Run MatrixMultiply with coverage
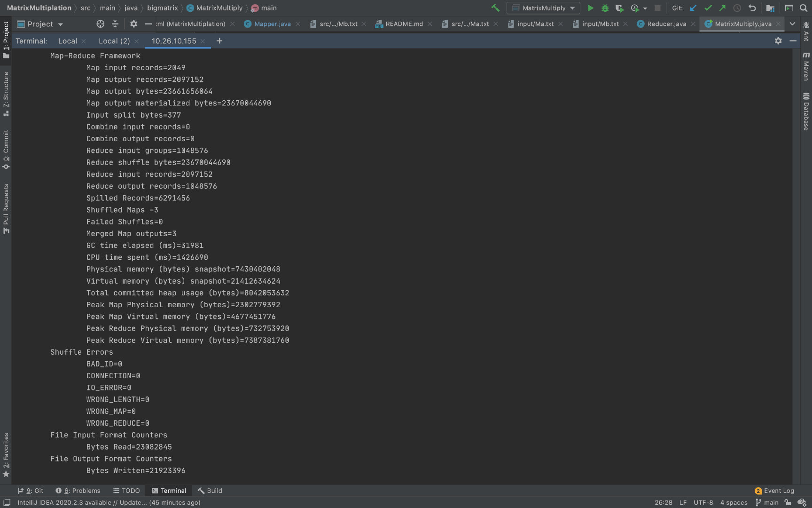Image resolution: width=812 pixels, height=508 pixels. click(x=619, y=8)
